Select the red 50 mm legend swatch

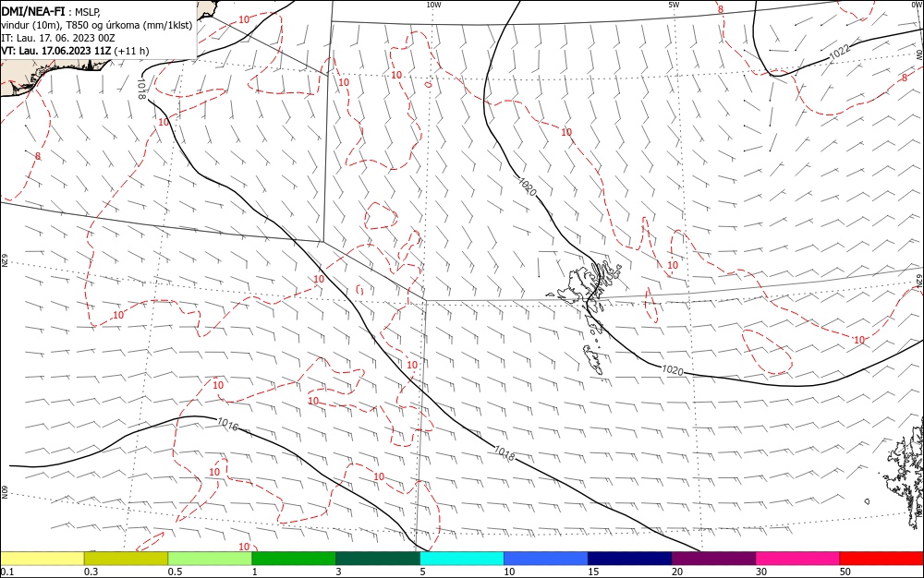(x=881, y=559)
